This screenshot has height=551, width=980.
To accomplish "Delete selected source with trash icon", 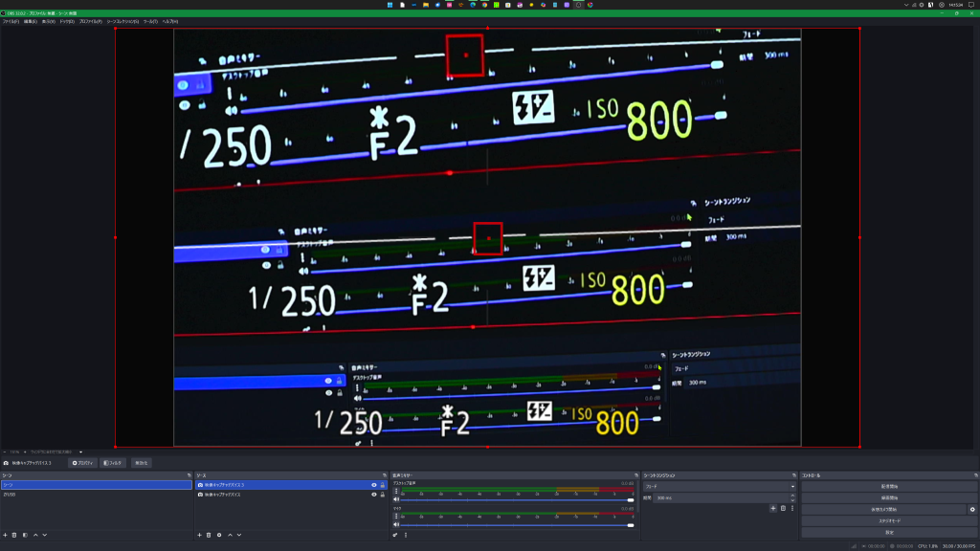I will click(x=209, y=535).
